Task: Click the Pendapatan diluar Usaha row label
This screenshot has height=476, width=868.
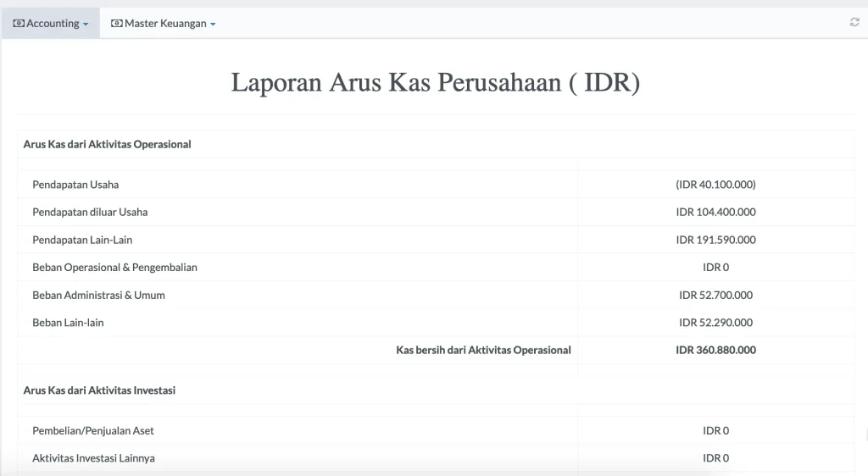Action: pos(90,212)
